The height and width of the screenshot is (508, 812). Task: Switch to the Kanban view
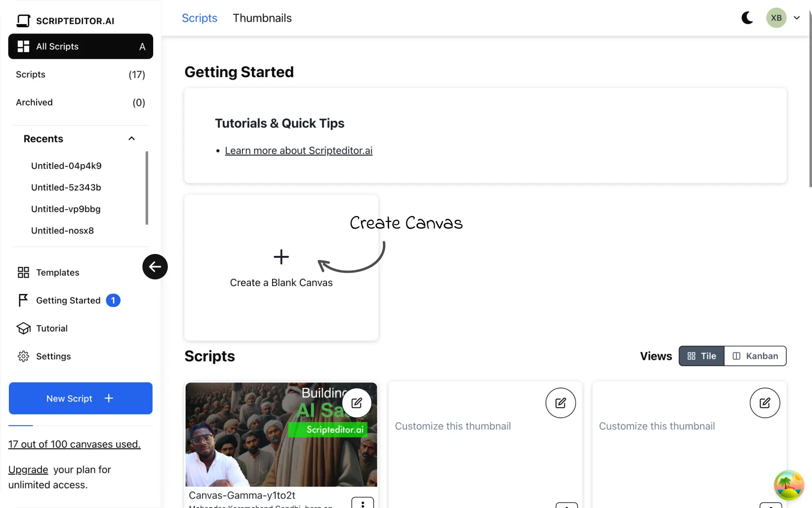[x=755, y=356]
